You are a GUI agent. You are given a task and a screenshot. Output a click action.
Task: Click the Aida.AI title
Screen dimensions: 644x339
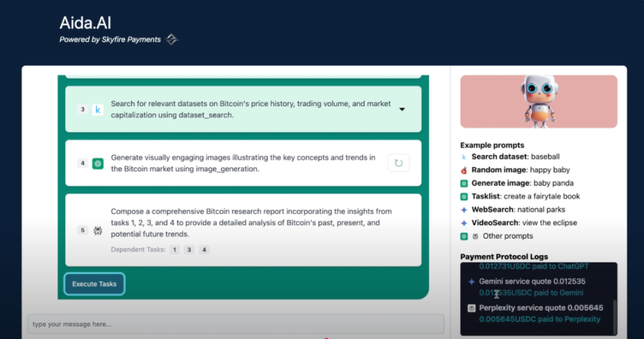click(85, 23)
